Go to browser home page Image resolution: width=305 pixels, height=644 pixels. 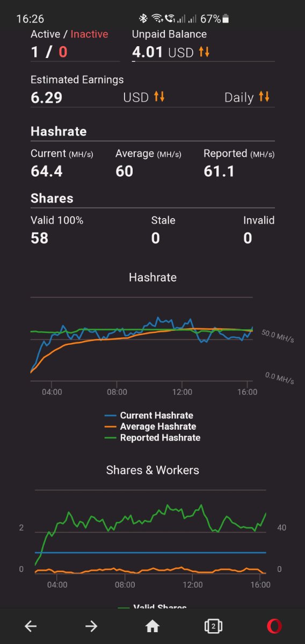[152, 626]
